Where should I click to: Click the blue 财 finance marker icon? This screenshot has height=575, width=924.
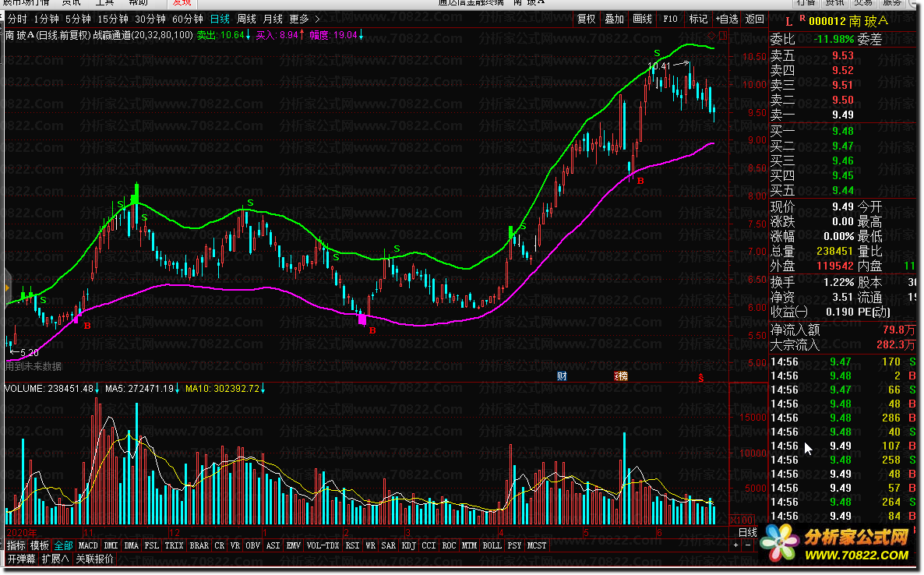click(x=562, y=376)
